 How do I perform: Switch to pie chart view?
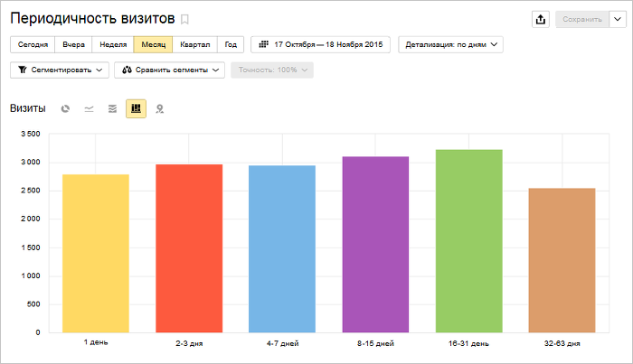click(x=66, y=108)
